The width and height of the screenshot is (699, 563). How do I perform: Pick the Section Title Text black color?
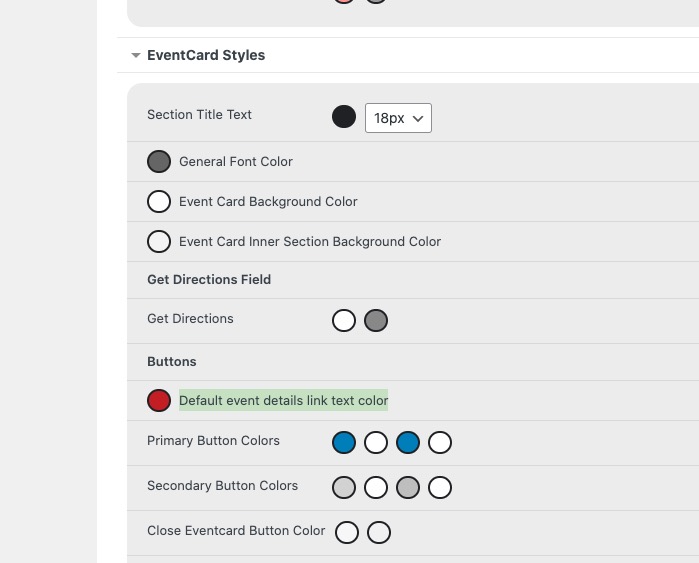[x=344, y=117]
